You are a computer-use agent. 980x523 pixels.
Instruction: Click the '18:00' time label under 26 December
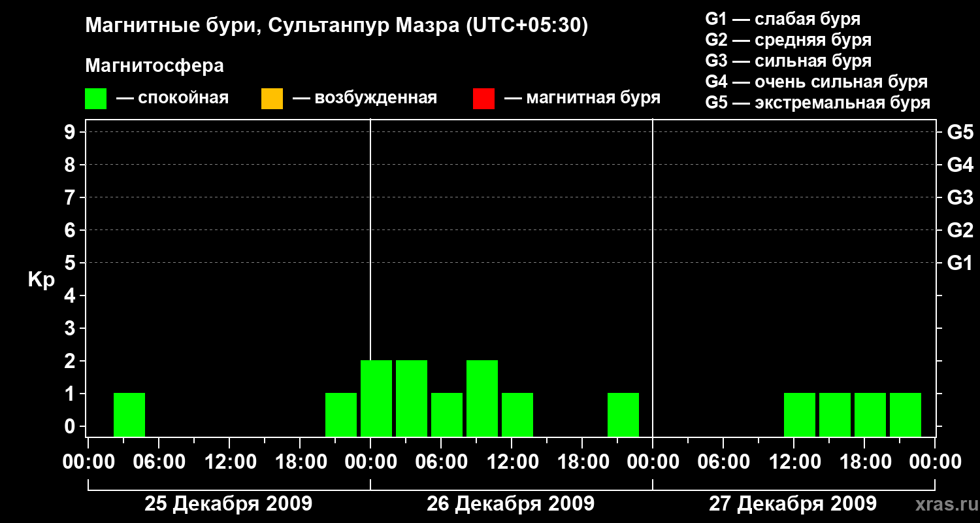pyautogui.click(x=582, y=462)
